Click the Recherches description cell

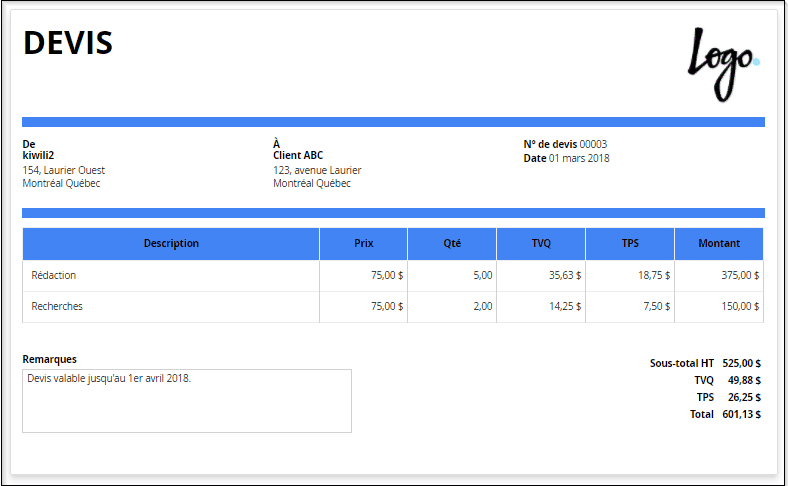pos(57,307)
